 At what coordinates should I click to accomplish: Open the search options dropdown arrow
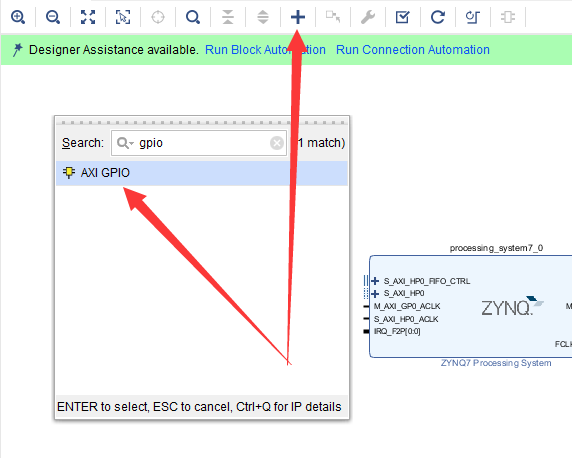click(131, 143)
